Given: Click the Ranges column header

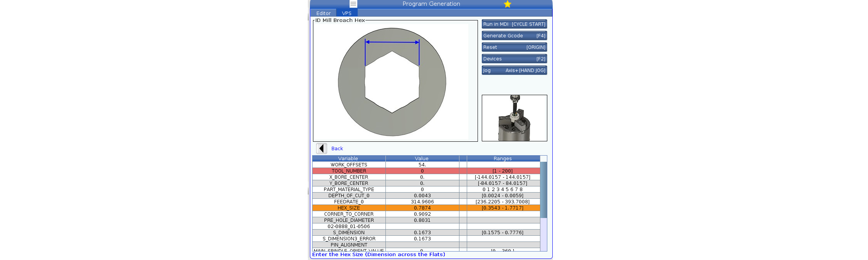Looking at the screenshot, I should [x=503, y=159].
